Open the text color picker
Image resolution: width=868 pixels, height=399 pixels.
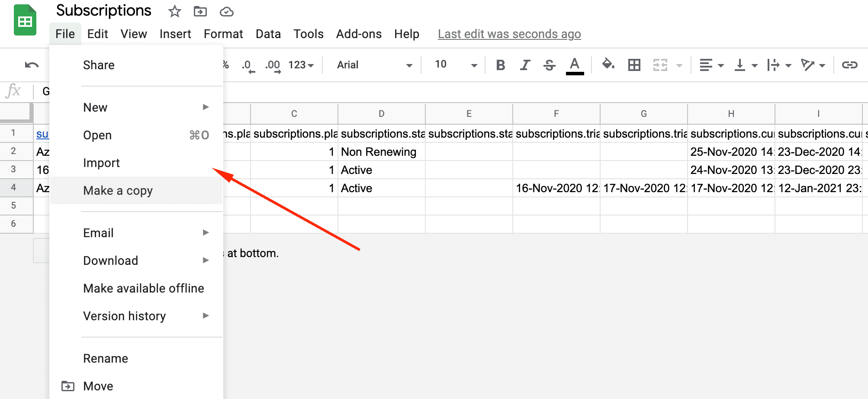(x=575, y=66)
